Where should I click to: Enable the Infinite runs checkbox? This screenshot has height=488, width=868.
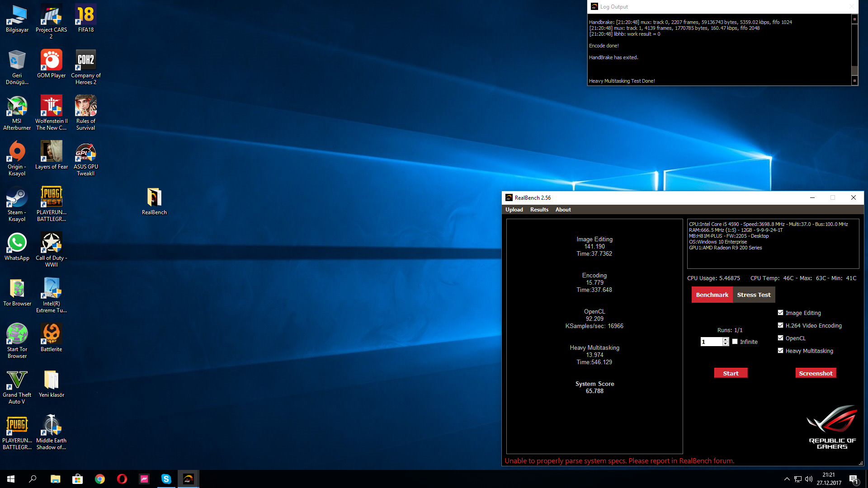(735, 342)
